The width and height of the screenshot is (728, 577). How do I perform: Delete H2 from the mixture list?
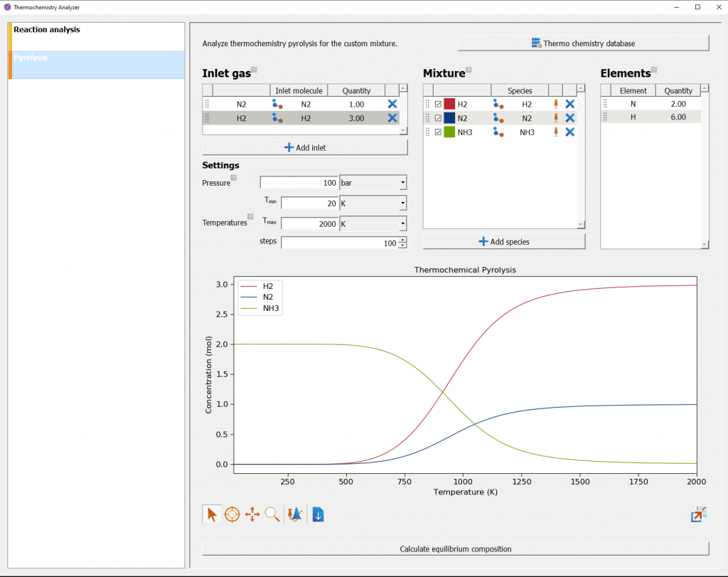(570, 105)
